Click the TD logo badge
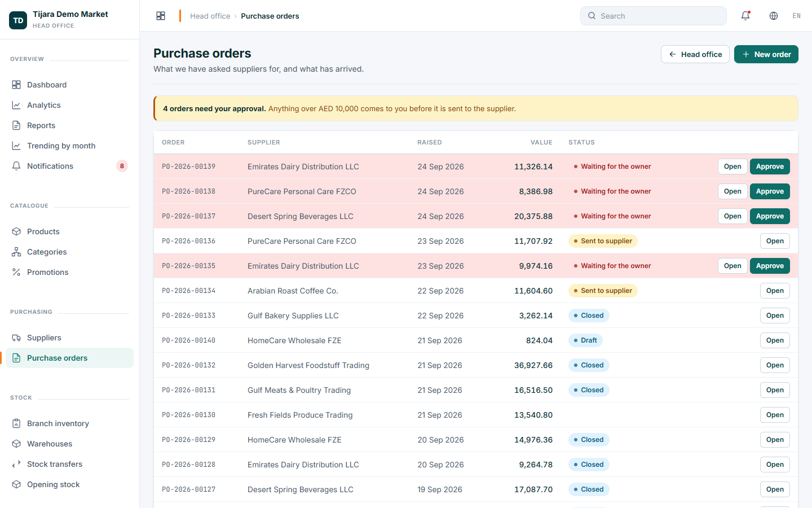Viewport: 812px width, 508px height. coord(18,20)
